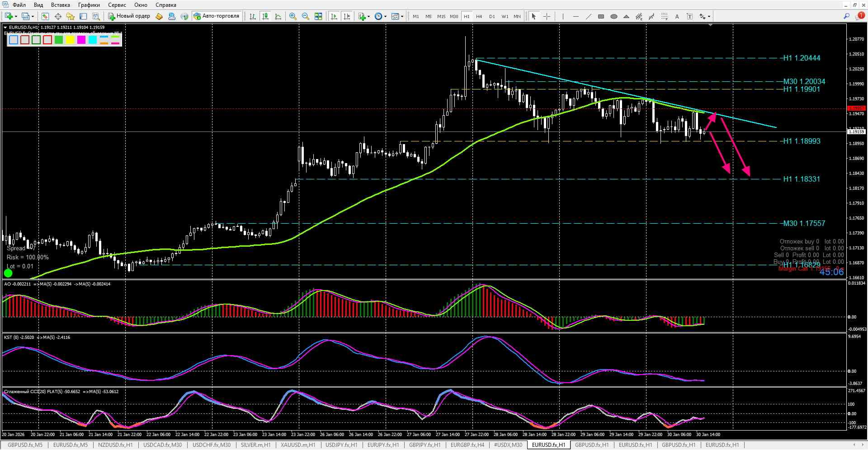This screenshot has height=450, width=868.
Task: Draw a horizontal line on chart
Action: click(x=576, y=16)
